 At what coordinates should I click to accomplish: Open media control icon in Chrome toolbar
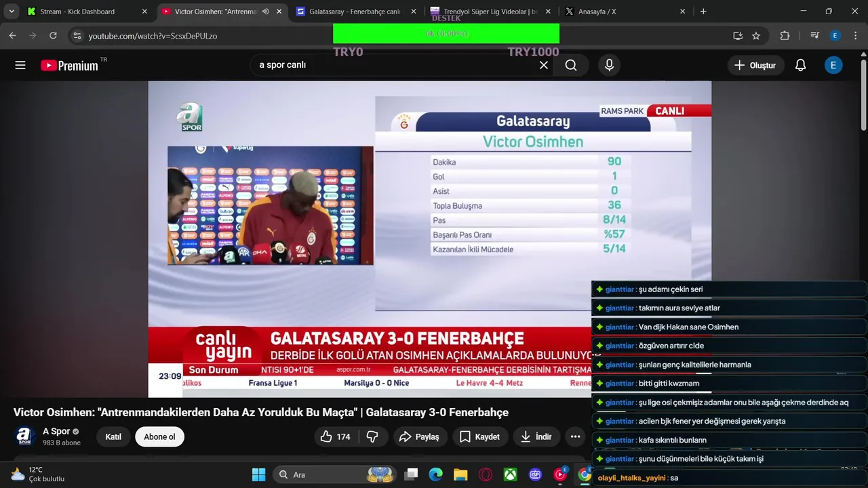point(814,35)
